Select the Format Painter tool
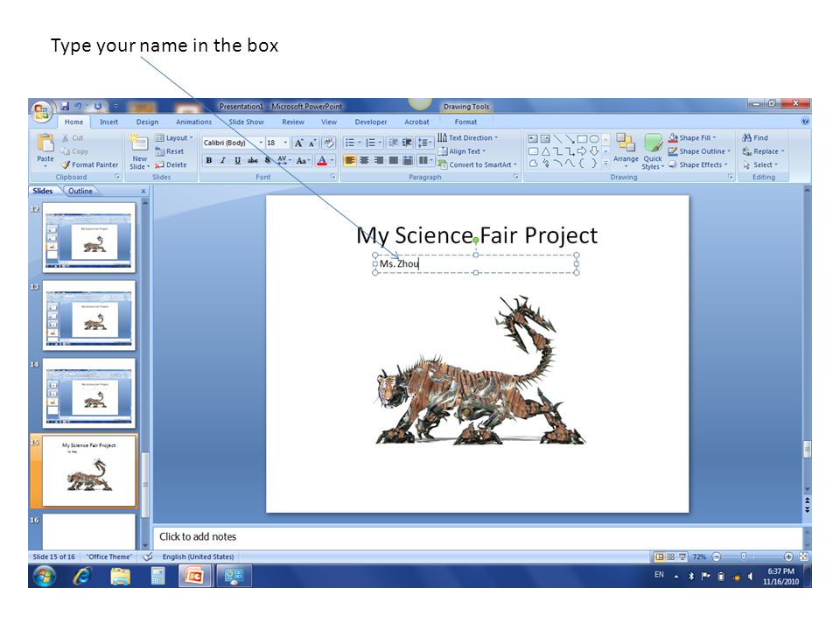 [x=89, y=165]
